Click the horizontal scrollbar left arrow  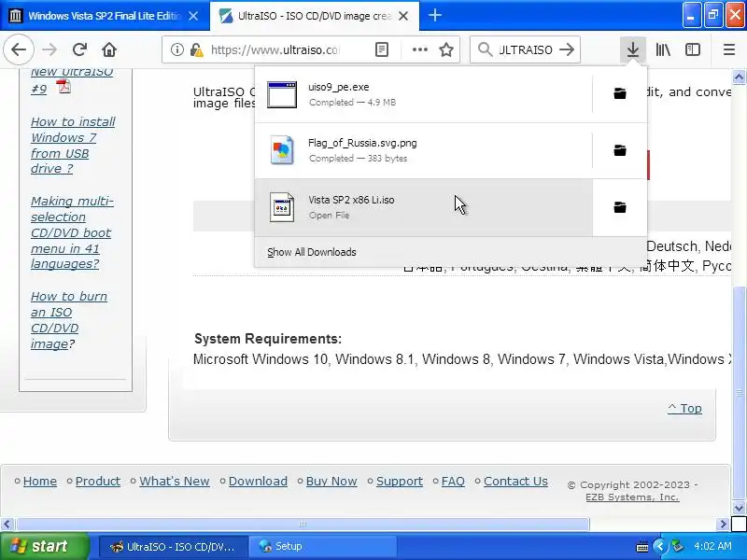pyautogui.click(x=7, y=525)
